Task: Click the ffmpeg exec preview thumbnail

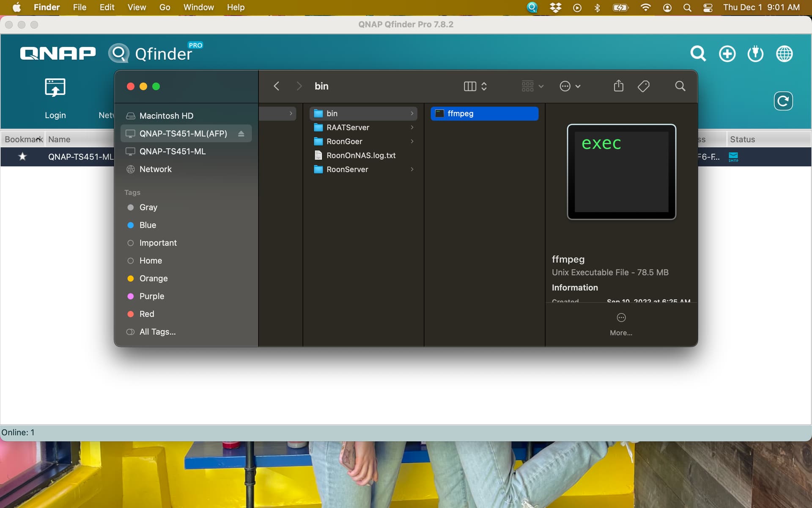Action: coord(621,172)
